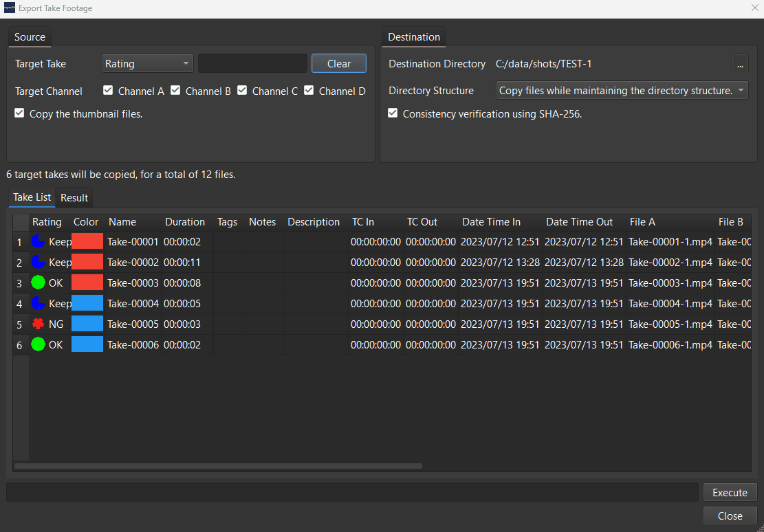Uncheck Copy the thumbnail files
This screenshot has width=764, height=532.
point(19,113)
